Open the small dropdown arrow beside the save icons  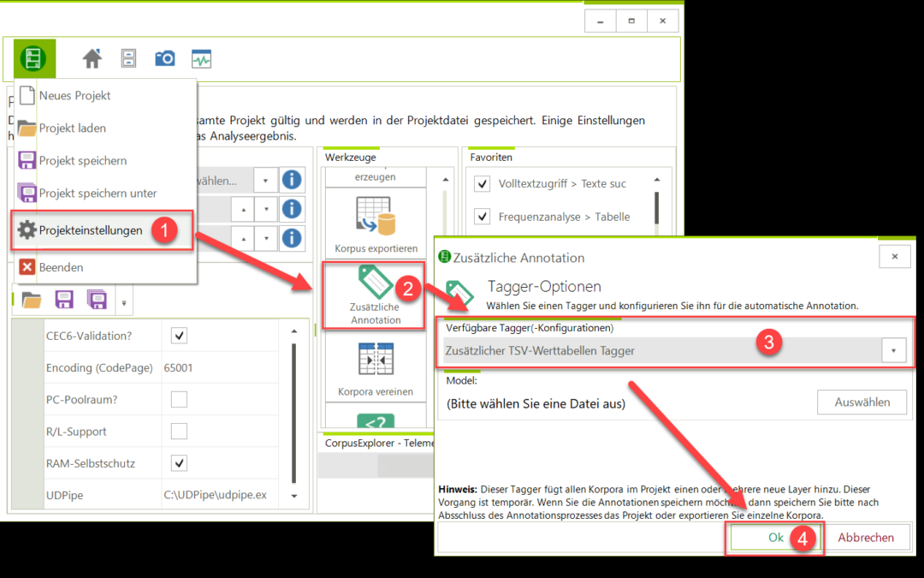(126, 301)
